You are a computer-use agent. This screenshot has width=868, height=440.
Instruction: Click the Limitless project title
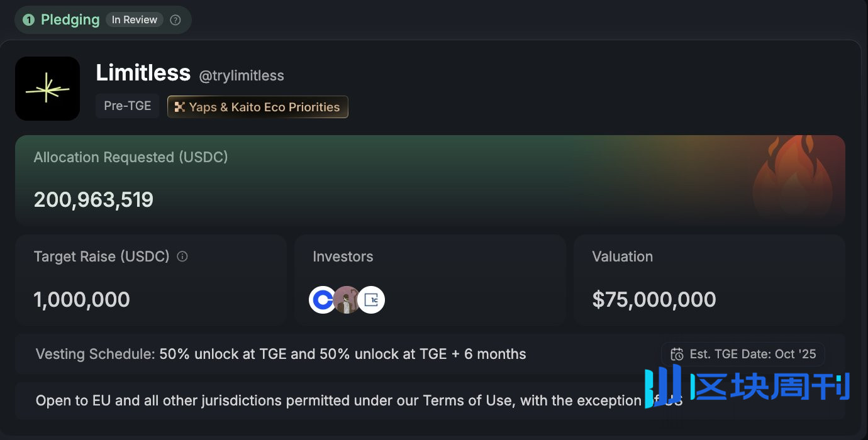pos(143,74)
